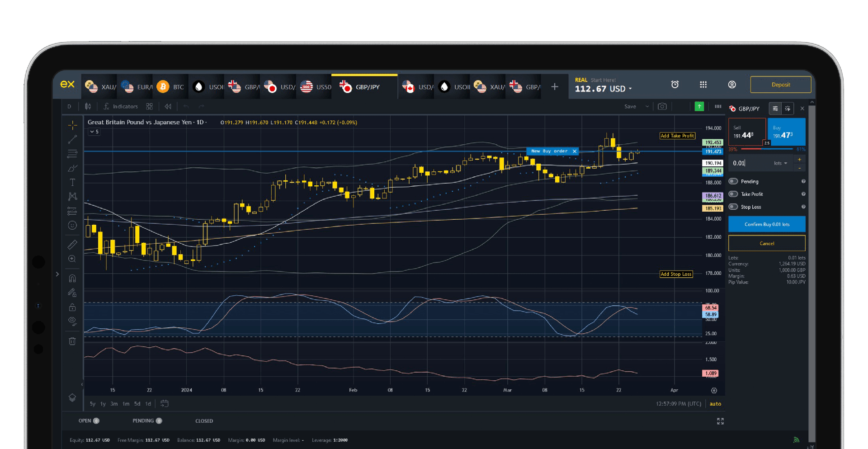Click the candlestick chart style icon

click(88, 107)
